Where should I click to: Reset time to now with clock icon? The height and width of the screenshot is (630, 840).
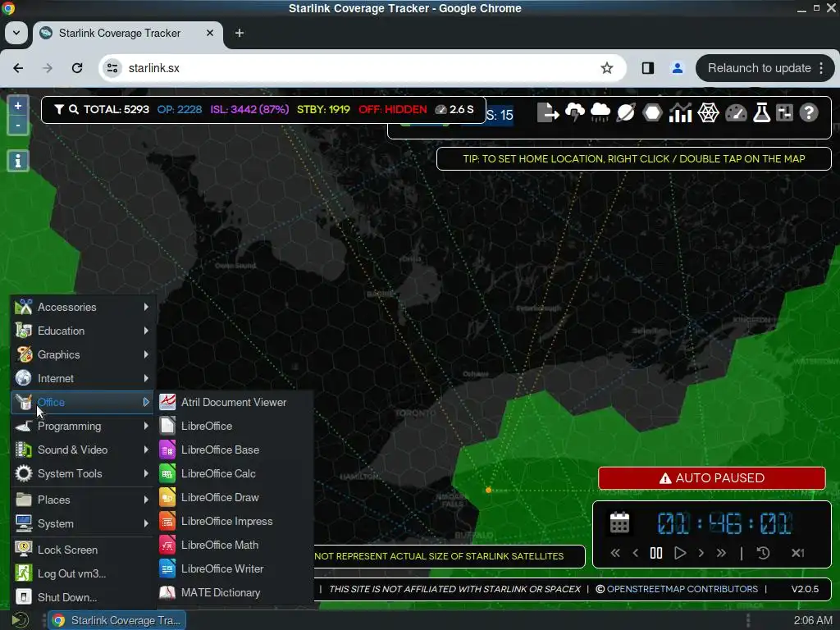763,553
